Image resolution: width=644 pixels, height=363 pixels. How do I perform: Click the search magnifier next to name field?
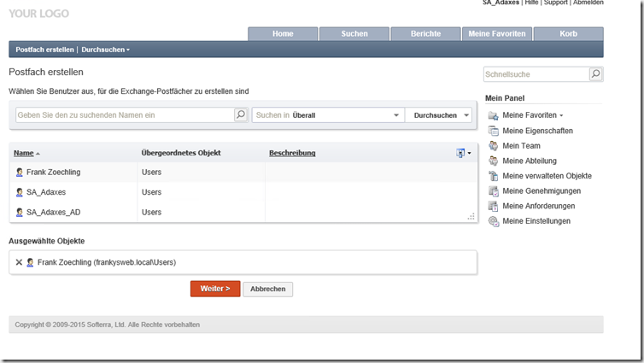point(241,114)
